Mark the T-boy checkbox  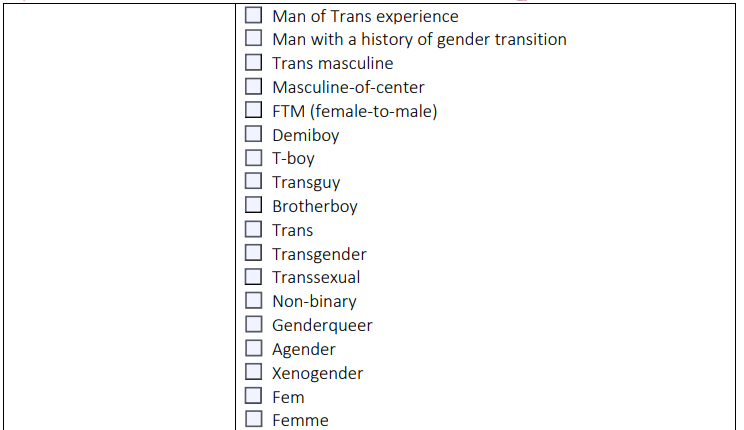pos(253,158)
